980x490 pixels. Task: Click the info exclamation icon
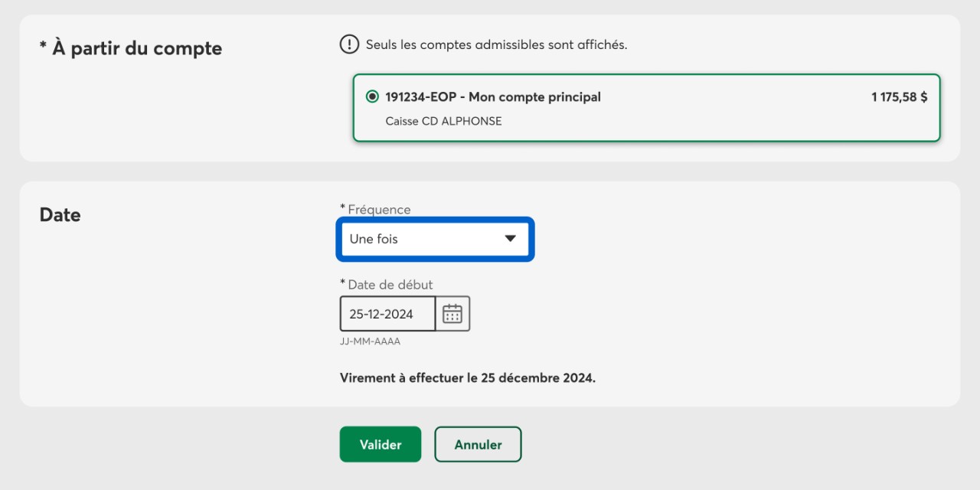point(349,44)
